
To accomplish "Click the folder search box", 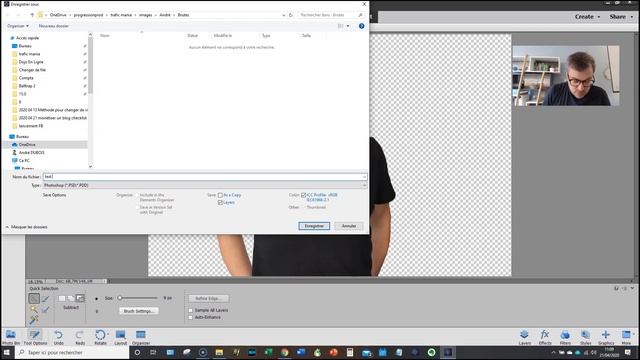I will click(330, 15).
